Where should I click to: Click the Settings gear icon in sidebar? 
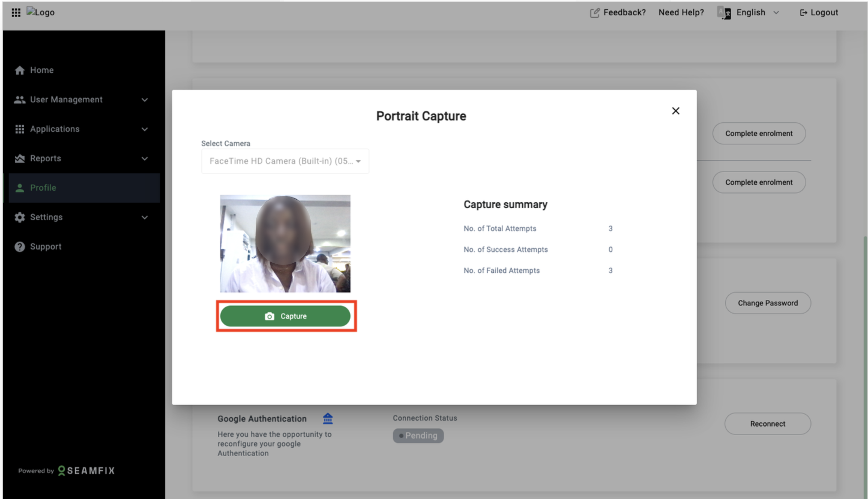pos(20,217)
